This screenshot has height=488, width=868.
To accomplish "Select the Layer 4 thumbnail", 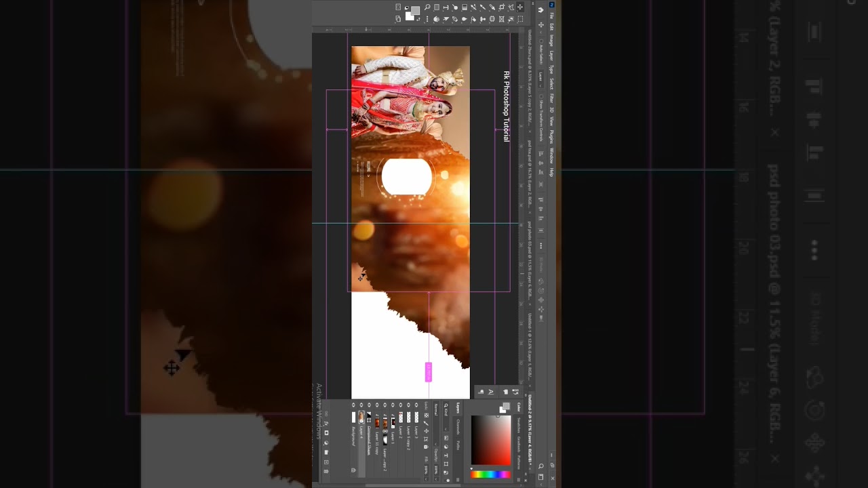I will pyautogui.click(x=361, y=417).
